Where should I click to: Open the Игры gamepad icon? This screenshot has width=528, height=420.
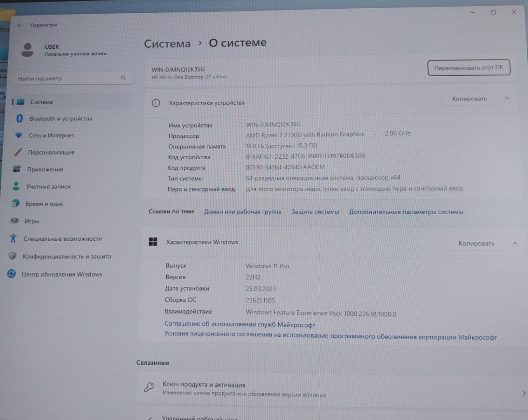[14, 221]
